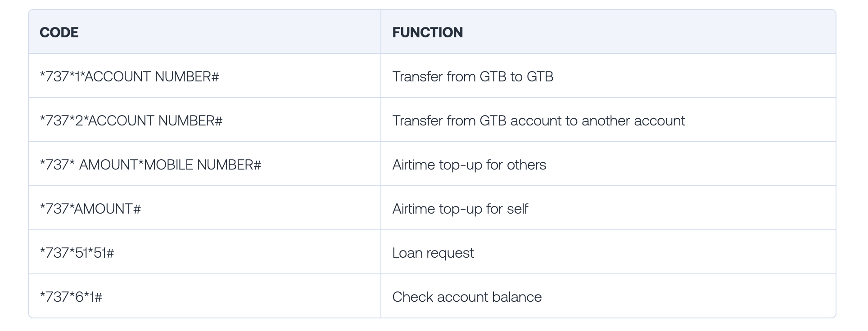Click the *737* AMOUNT*MOBILE NUMBER# code
The width and height of the screenshot is (868, 331).
pos(150,165)
